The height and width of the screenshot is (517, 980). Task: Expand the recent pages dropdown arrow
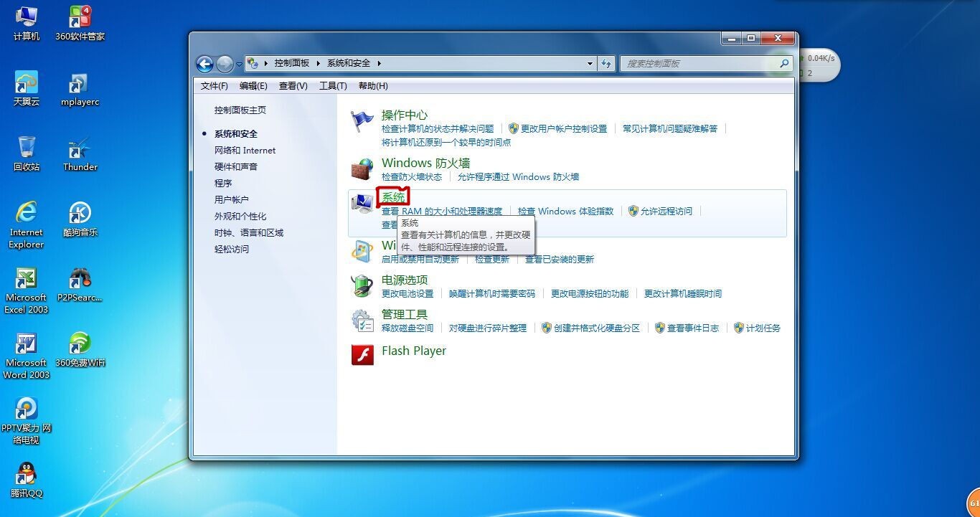click(x=240, y=64)
